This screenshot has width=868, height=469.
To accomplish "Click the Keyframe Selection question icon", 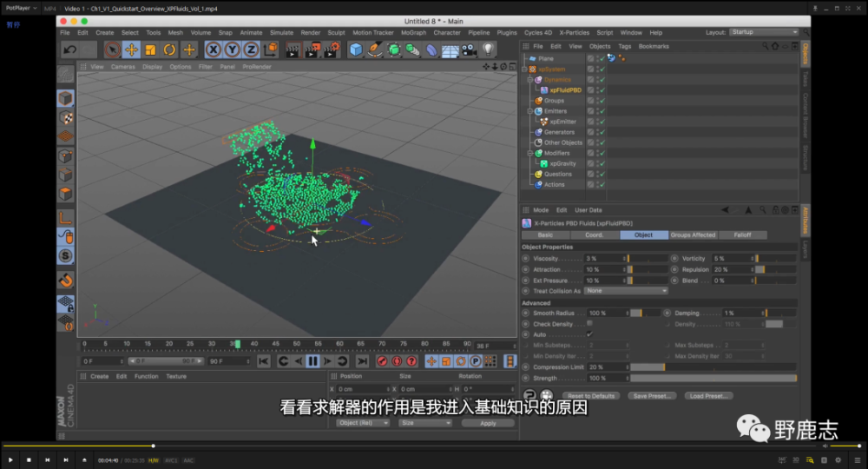I will tap(411, 361).
